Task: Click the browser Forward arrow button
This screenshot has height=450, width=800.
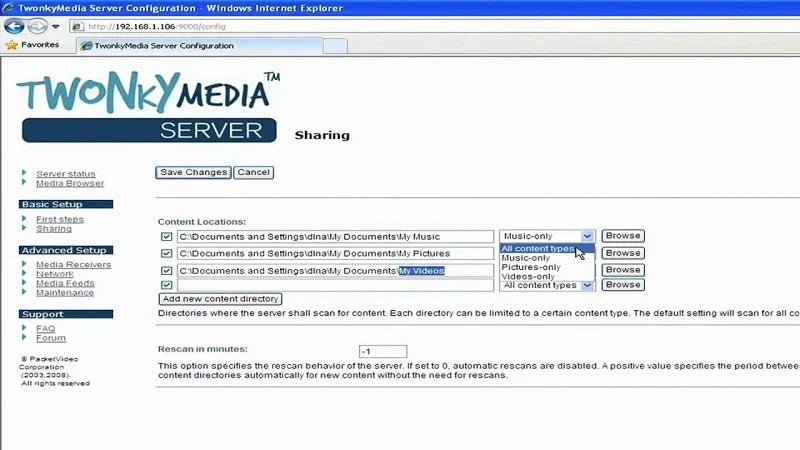Action: point(37,26)
